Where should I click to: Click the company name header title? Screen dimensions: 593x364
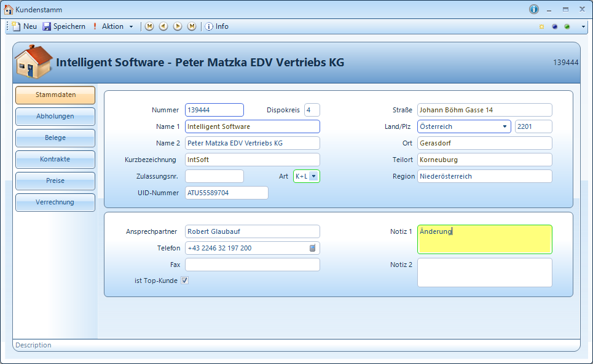[200, 62]
